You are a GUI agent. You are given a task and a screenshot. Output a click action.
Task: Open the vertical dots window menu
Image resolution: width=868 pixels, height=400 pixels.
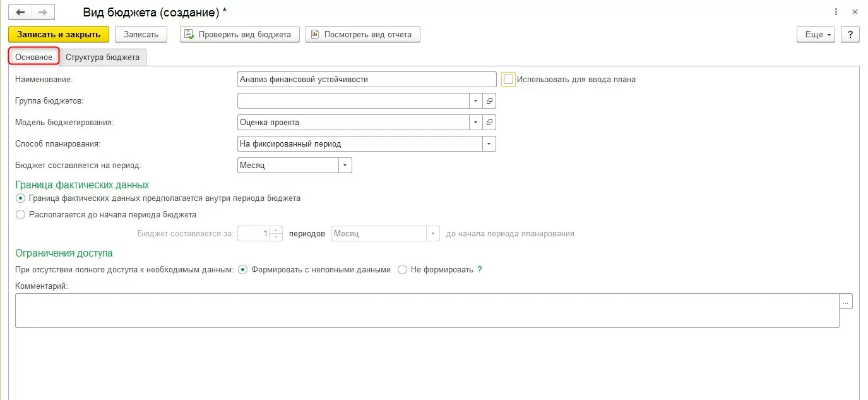coord(836,12)
